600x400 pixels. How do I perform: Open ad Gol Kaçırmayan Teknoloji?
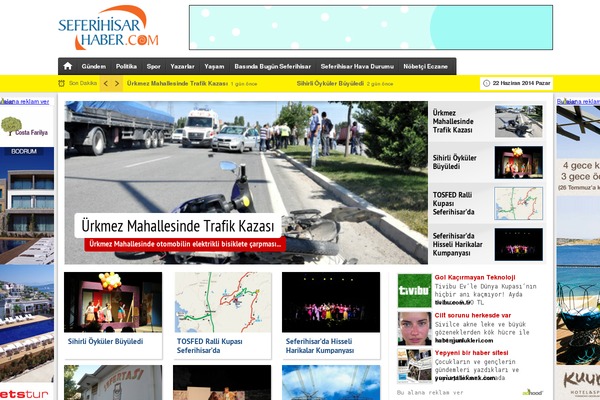click(475, 277)
